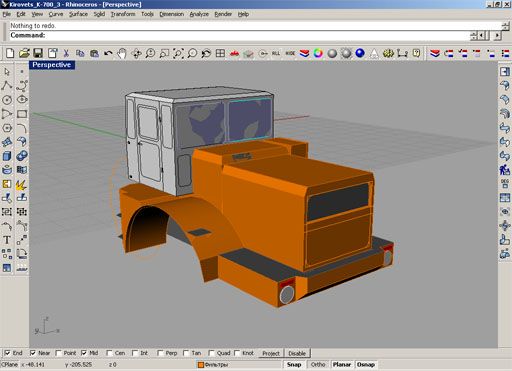
Task: Select the Circle tool in left sidebar
Action: pyautogui.click(x=7, y=100)
